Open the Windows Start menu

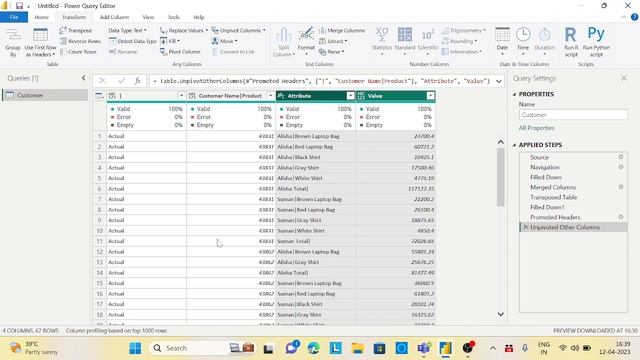(x=135, y=348)
